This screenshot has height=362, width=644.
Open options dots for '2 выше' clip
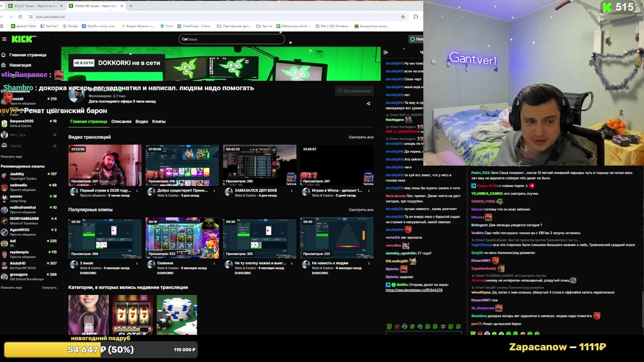point(137,263)
